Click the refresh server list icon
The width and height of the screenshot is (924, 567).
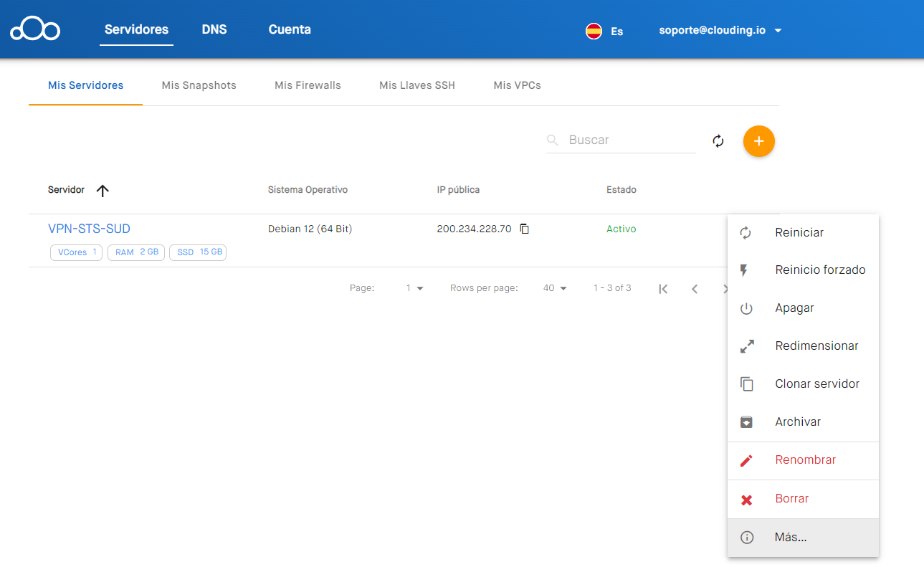(x=718, y=141)
